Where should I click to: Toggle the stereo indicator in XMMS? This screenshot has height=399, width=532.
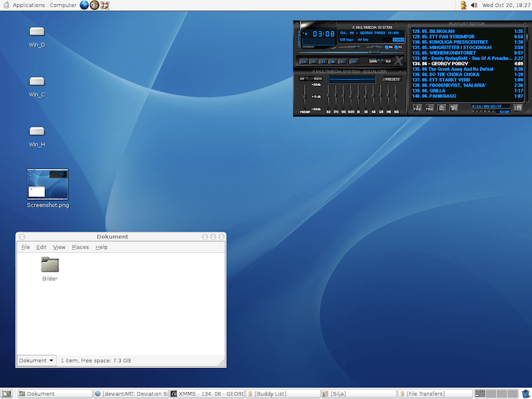pos(398,40)
